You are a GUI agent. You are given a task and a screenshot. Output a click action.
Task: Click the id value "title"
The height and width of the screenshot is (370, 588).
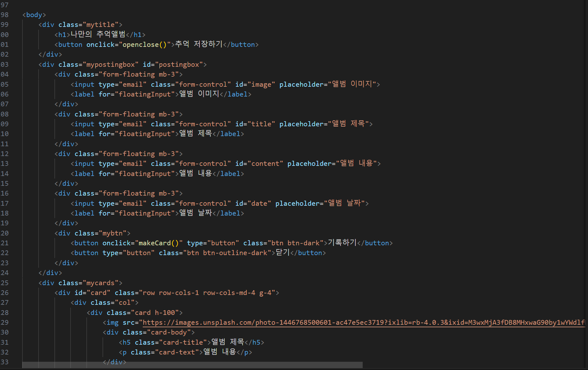click(x=261, y=124)
